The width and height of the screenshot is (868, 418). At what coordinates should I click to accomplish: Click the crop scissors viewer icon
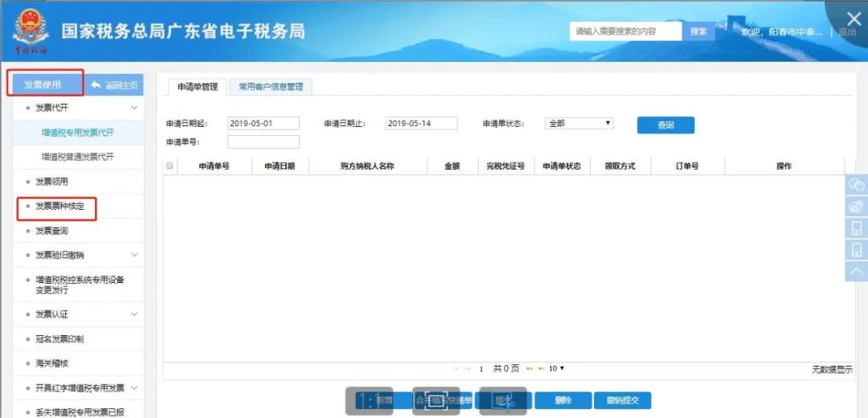[502, 401]
